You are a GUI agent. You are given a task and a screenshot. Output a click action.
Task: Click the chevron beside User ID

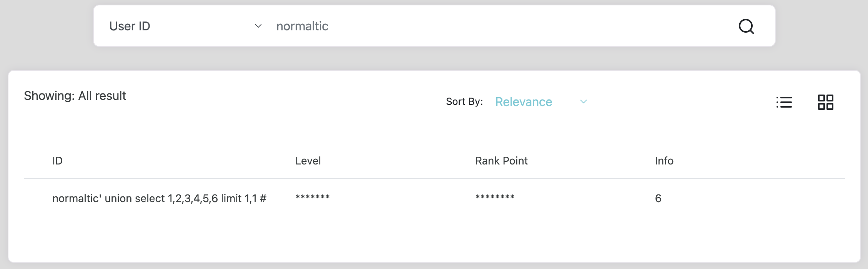258,26
